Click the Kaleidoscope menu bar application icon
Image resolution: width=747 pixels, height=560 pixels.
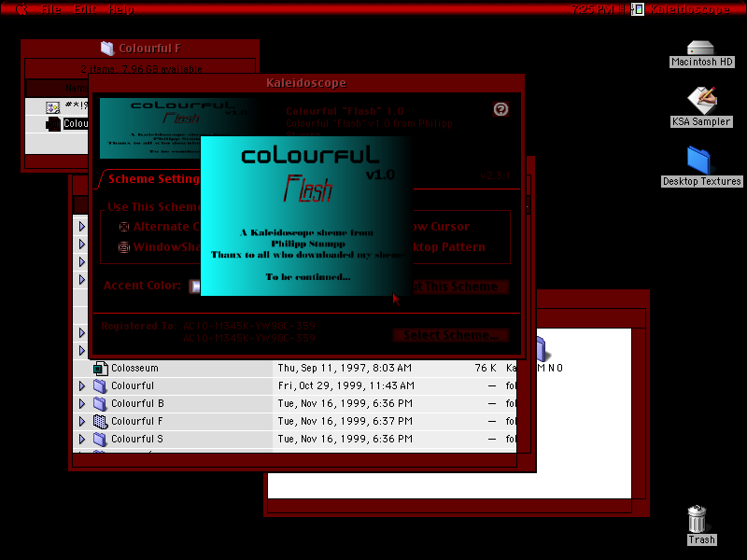click(x=638, y=9)
